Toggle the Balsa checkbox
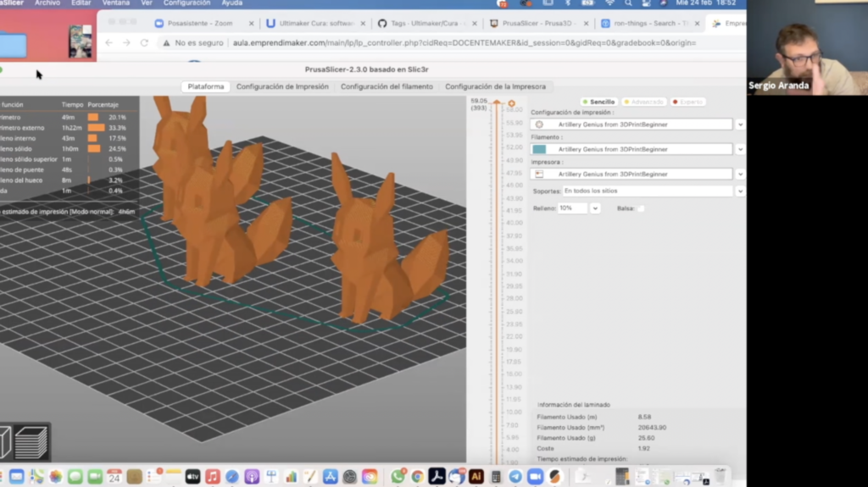Image resolution: width=868 pixels, height=487 pixels. (x=641, y=208)
